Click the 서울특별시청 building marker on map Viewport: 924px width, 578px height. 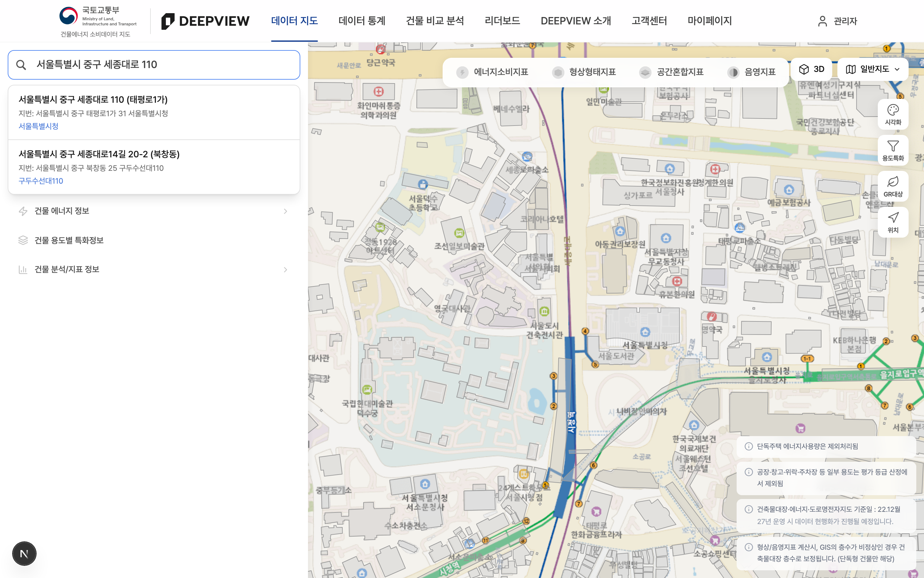tap(645, 332)
